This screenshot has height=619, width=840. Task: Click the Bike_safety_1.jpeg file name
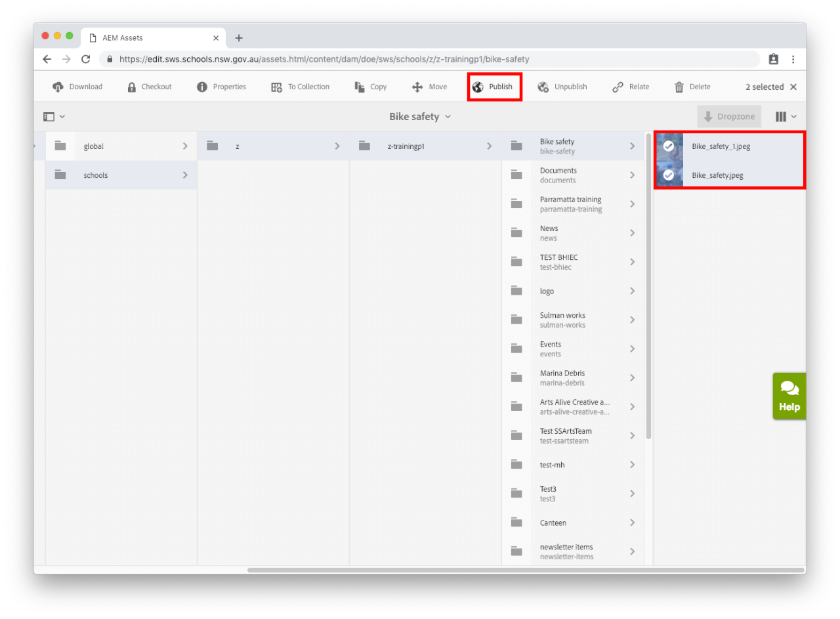(721, 146)
